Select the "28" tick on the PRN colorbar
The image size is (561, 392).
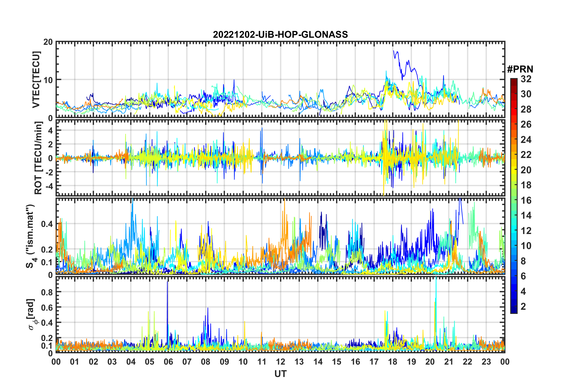[526, 109]
